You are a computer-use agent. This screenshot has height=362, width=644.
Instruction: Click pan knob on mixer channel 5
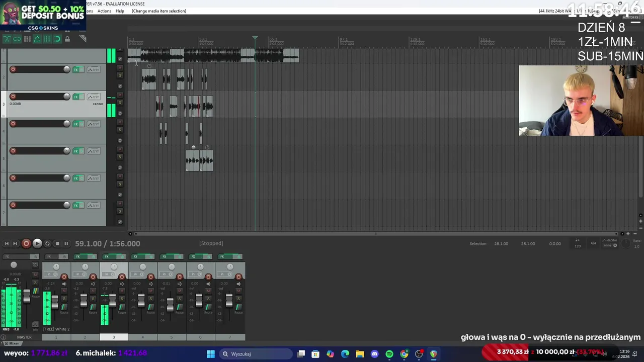point(172,266)
